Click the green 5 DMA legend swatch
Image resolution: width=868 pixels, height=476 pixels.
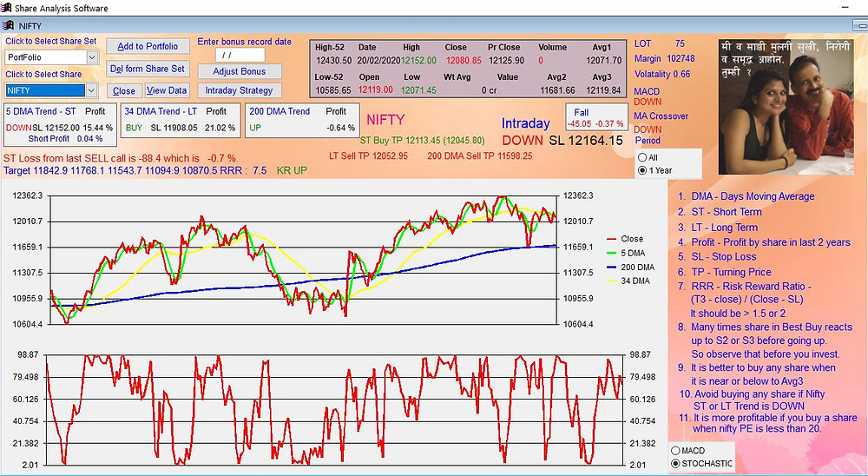612,254
